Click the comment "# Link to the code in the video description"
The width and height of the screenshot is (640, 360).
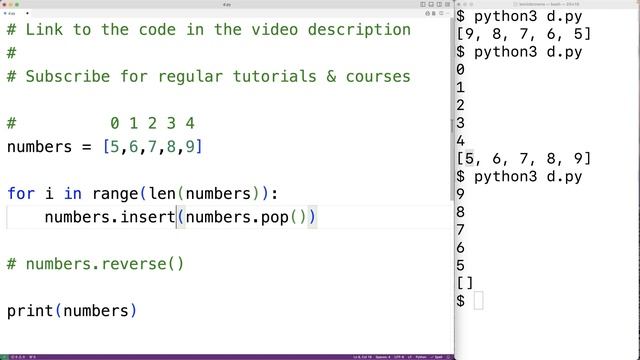(x=209, y=29)
